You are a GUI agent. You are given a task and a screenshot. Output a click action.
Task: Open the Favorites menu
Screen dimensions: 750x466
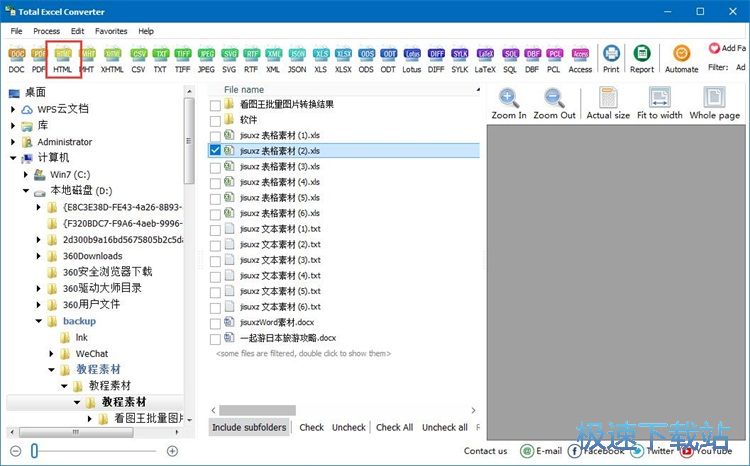click(x=111, y=31)
